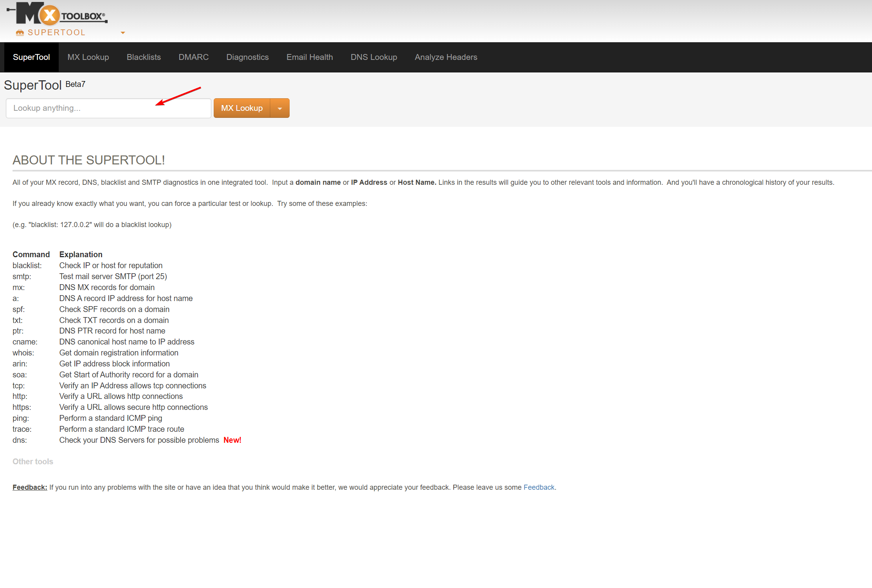Navigate to the Email Health tab
The height and width of the screenshot is (588, 872).
(x=310, y=57)
